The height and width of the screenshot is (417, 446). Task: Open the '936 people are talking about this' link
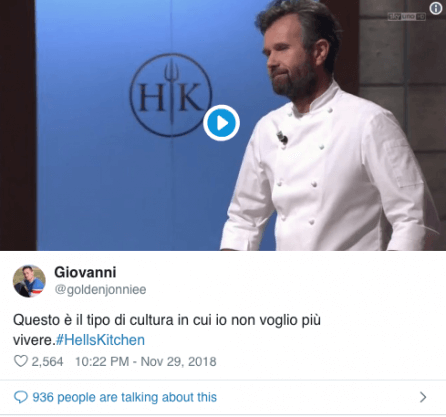click(124, 397)
